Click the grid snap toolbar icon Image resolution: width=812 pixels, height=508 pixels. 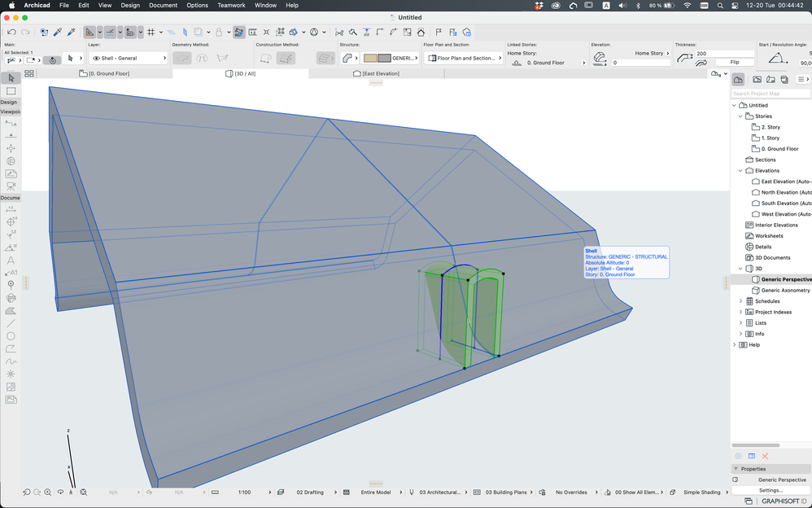click(151, 32)
